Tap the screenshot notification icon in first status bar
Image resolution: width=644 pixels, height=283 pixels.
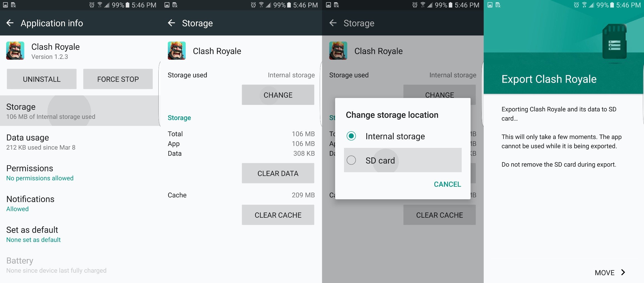pos(5,5)
